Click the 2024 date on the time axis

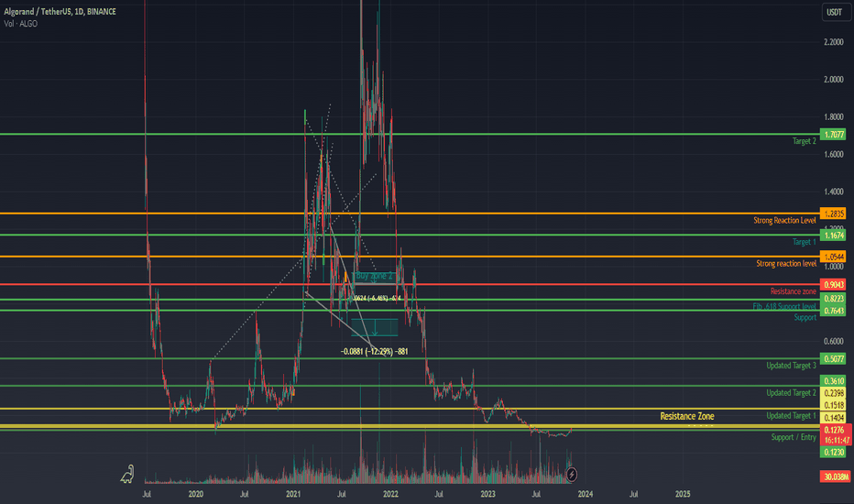coord(586,494)
